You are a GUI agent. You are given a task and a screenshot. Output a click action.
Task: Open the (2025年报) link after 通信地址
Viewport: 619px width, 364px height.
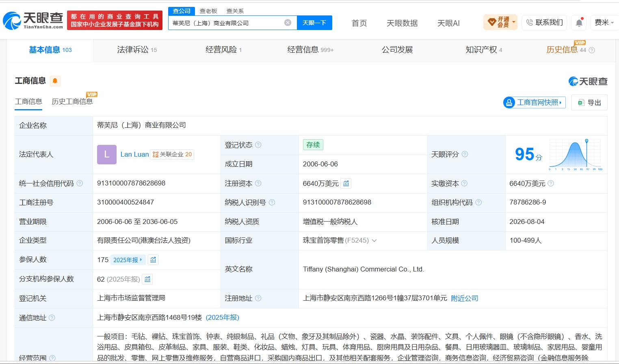click(x=223, y=317)
